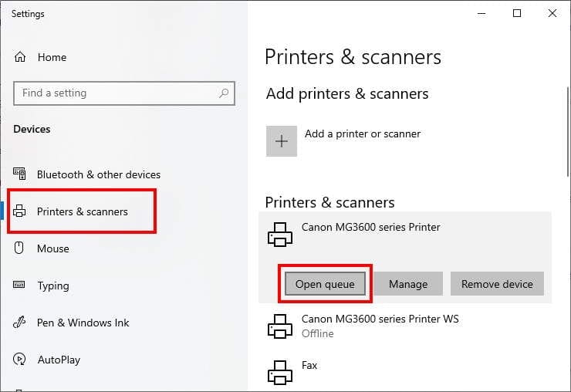Click the Canon MG3600 Printer WS icon
Screen dimensions: 571x392
[280, 326]
